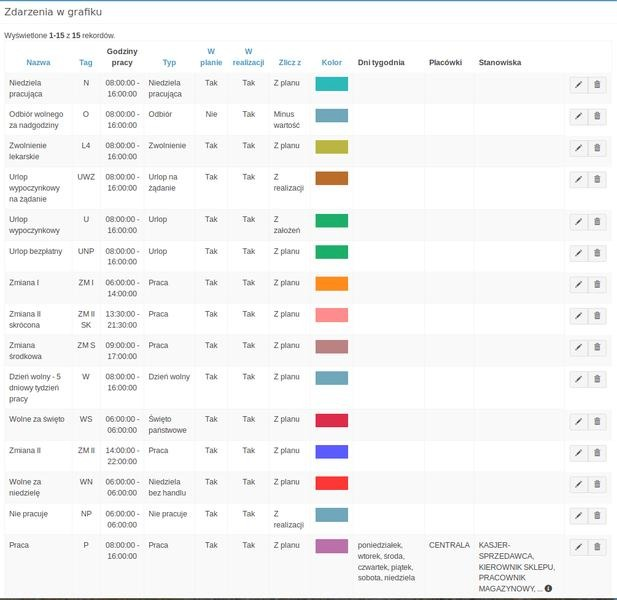This screenshot has width=617, height=600.
Task: Edit the Zmiana środkowa row
Action: click(578, 347)
